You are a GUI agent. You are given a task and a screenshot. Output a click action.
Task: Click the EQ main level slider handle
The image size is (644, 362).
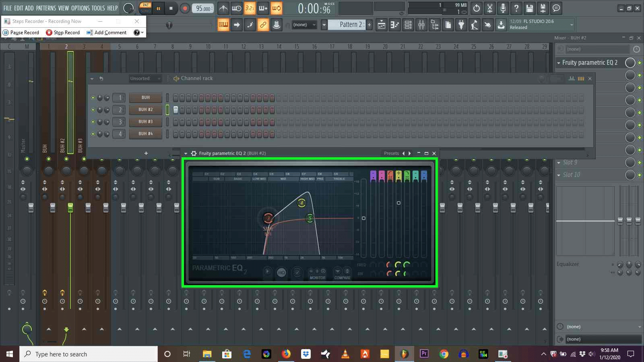coord(363,218)
